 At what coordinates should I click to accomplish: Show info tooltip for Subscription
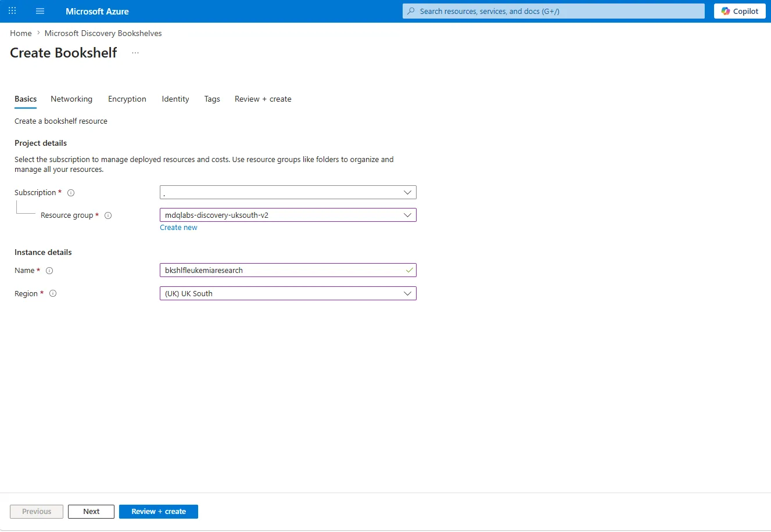pos(71,193)
